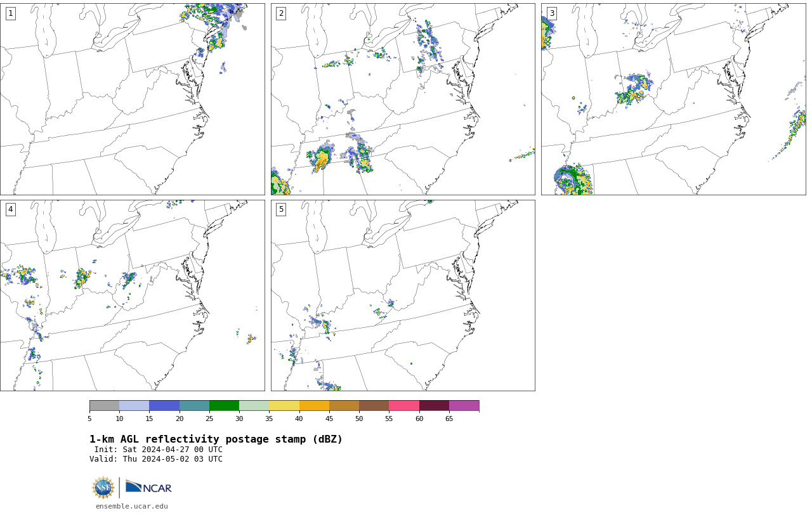The width and height of the screenshot is (812, 513).
Task: Click the colorbar tick label '65'
Action: (449, 419)
